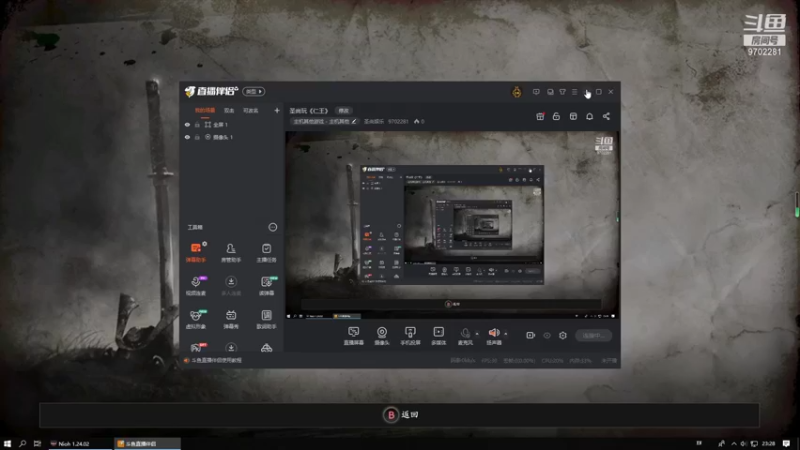
Task: Mute the 麦克风 microphone
Action: (x=465, y=335)
